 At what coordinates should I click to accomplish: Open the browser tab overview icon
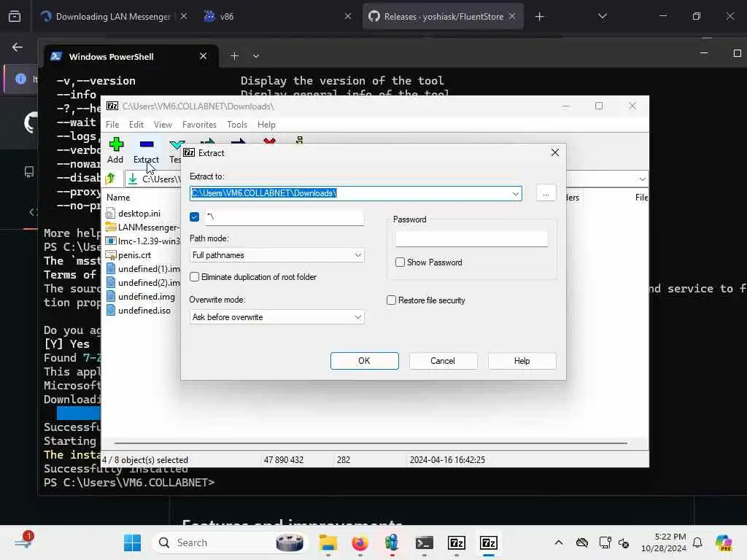(15, 16)
